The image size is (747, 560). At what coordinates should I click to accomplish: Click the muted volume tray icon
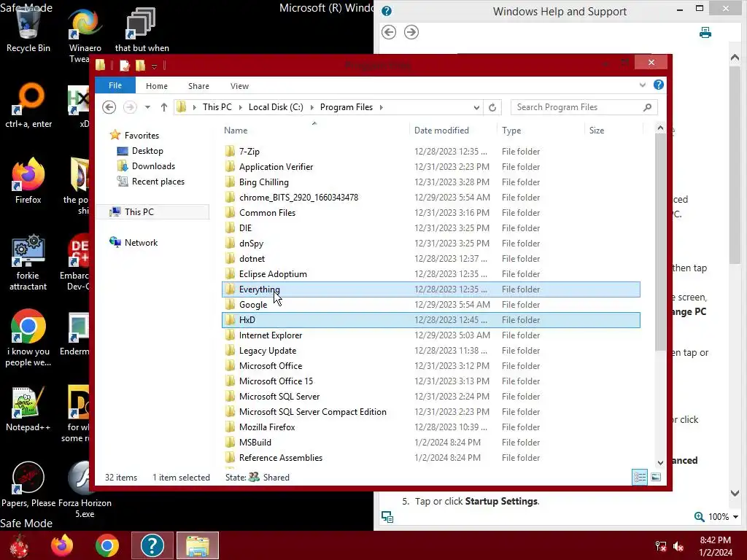(x=678, y=546)
